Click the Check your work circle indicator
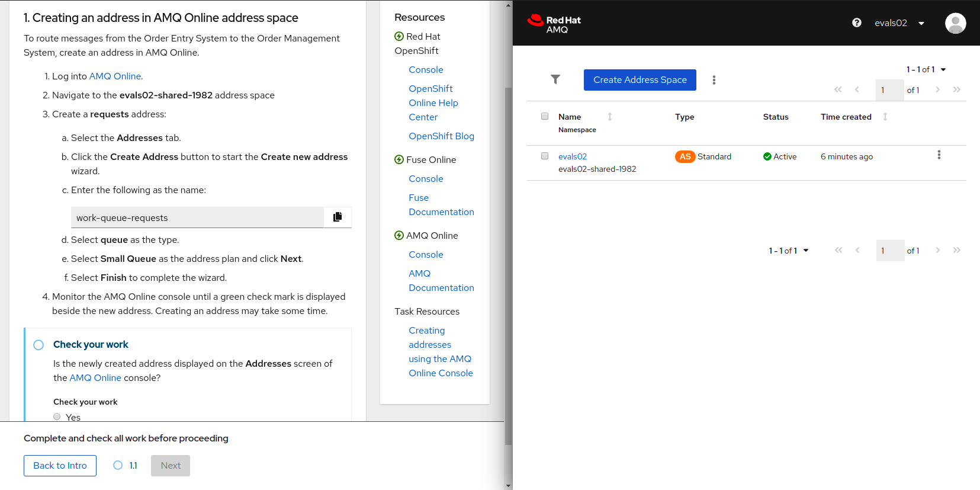Viewport: 980px width, 490px height. pos(38,345)
